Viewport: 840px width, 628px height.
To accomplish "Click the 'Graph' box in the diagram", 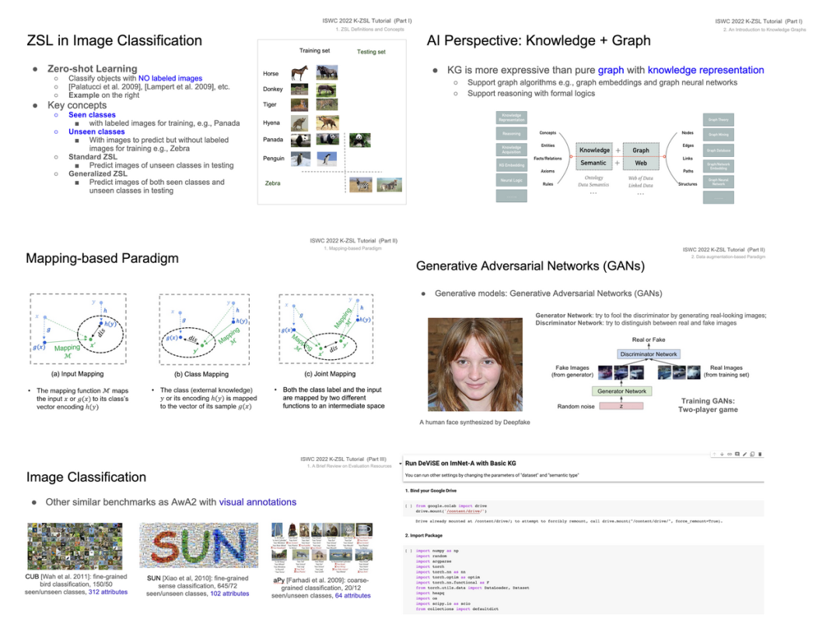I will coord(641,151).
